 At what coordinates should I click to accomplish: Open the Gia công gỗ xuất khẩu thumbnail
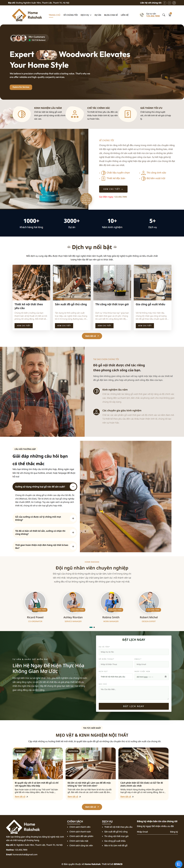(x=153, y=282)
